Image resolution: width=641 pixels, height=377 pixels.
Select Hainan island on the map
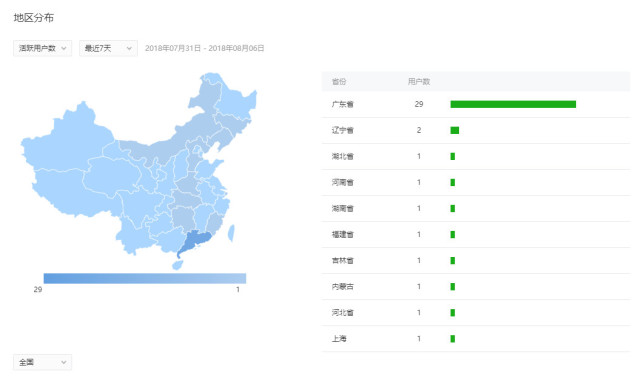pyautogui.click(x=178, y=266)
